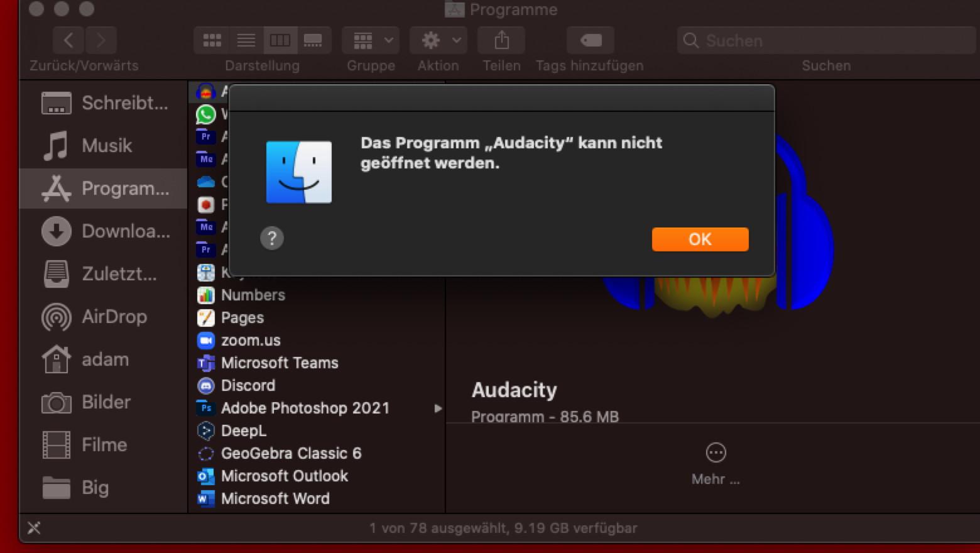Open Filme in the sidebar

click(x=104, y=444)
